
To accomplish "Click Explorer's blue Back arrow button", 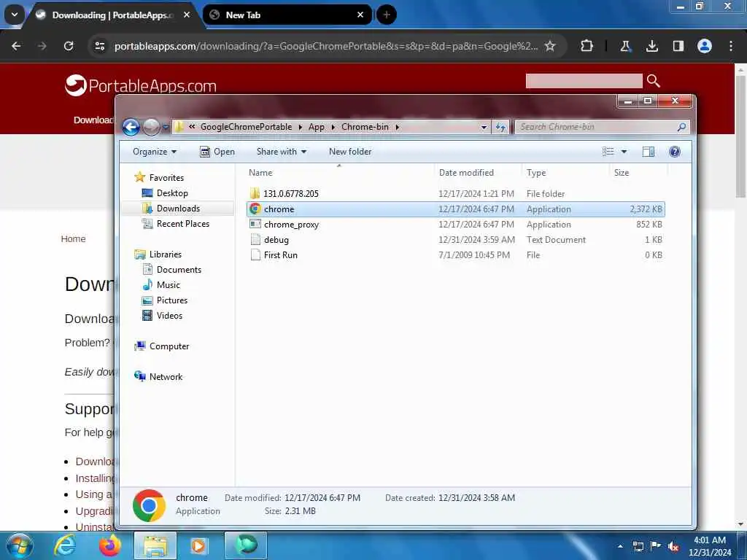I will 131,127.
